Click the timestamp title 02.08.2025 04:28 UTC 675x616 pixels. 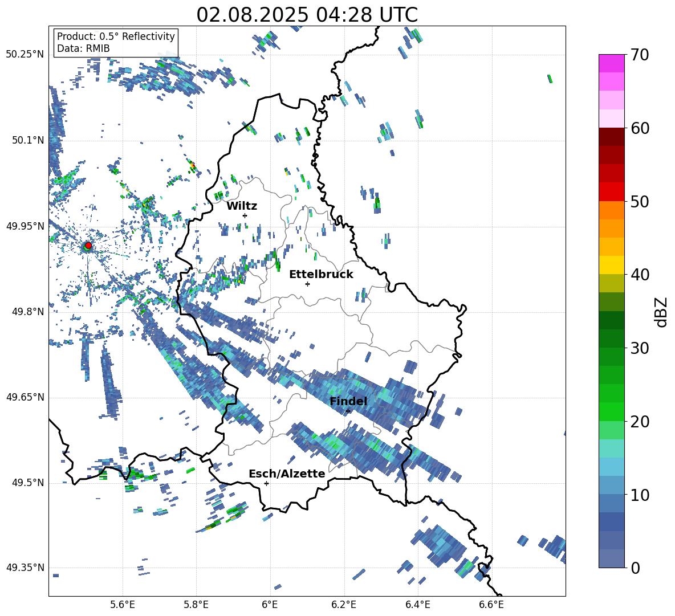tap(307, 15)
